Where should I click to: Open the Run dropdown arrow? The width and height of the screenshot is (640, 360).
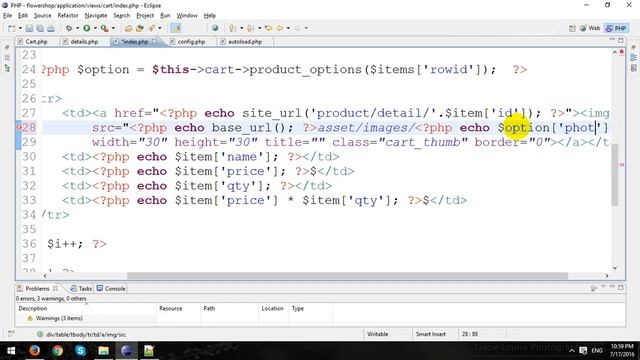click(95, 28)
